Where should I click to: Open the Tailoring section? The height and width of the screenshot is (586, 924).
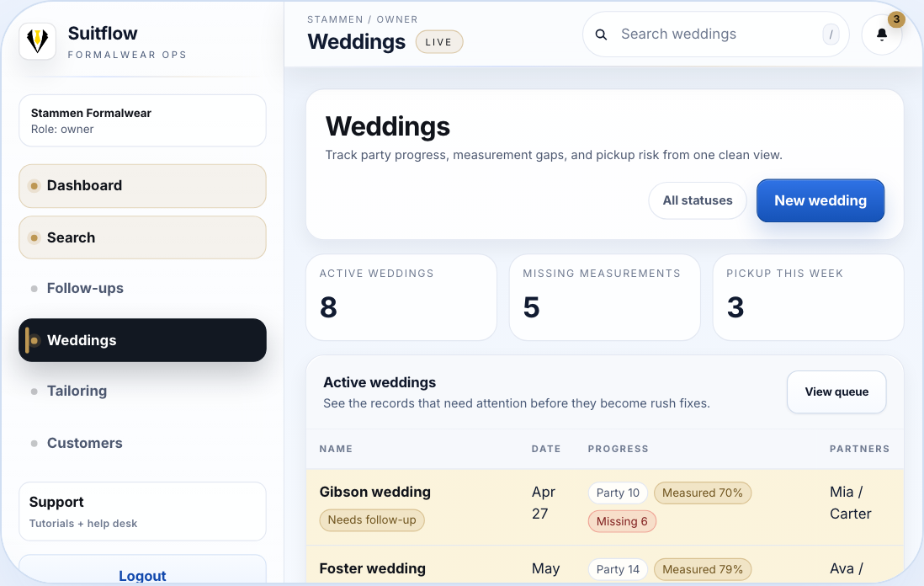pyautogui.click(x=142, y=391)
